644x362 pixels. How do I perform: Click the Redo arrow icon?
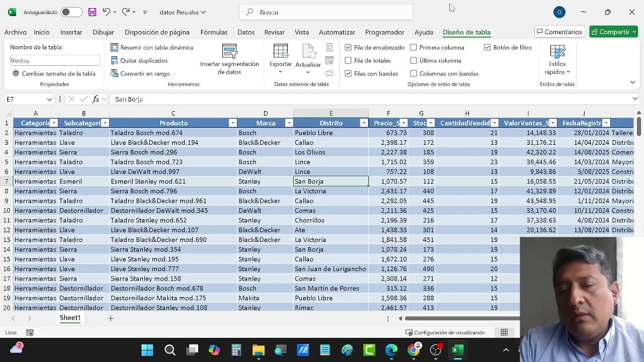tap(126, 12)
